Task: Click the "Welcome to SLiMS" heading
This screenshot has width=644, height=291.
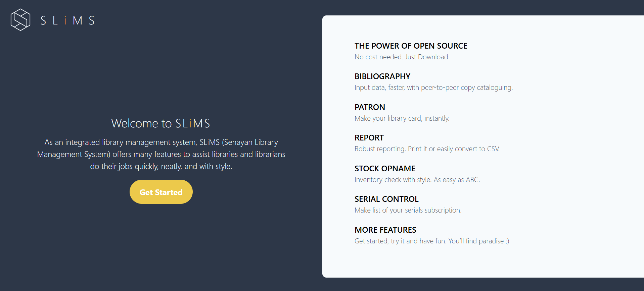Action: click(161, 123)
